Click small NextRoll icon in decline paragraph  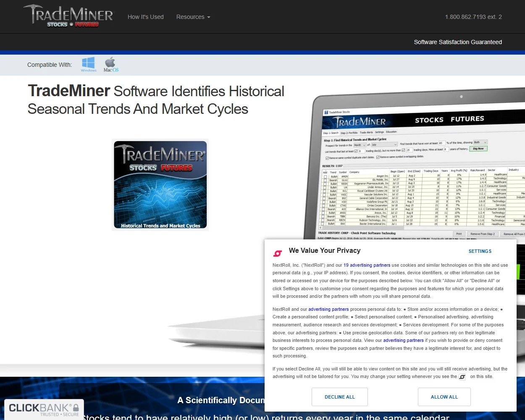tap(462, 377)
